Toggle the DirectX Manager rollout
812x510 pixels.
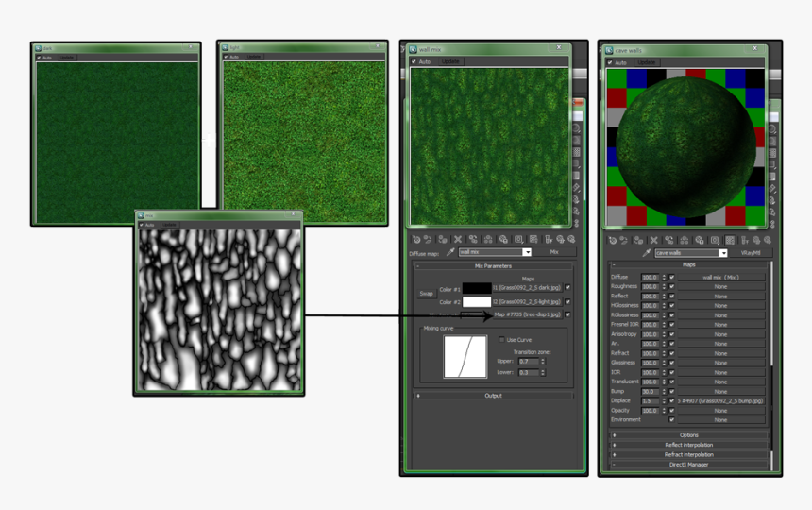[688, 465]
